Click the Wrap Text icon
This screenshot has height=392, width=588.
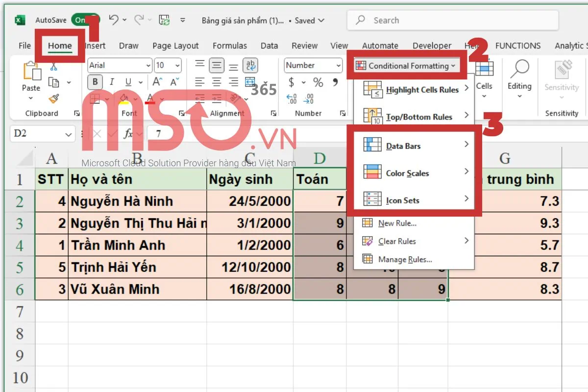tap(251, 66)
